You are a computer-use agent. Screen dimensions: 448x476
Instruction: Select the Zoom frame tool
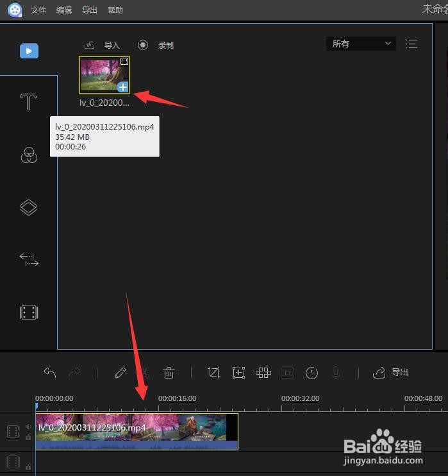238,373
